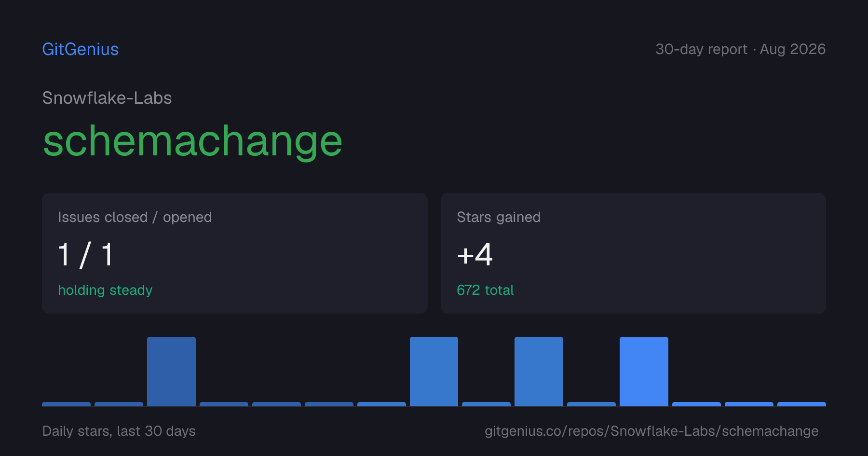This screenshot has width=868, height=456.
Task: Click the brightest tall bar in chart
Action: [x=644, y=372]
